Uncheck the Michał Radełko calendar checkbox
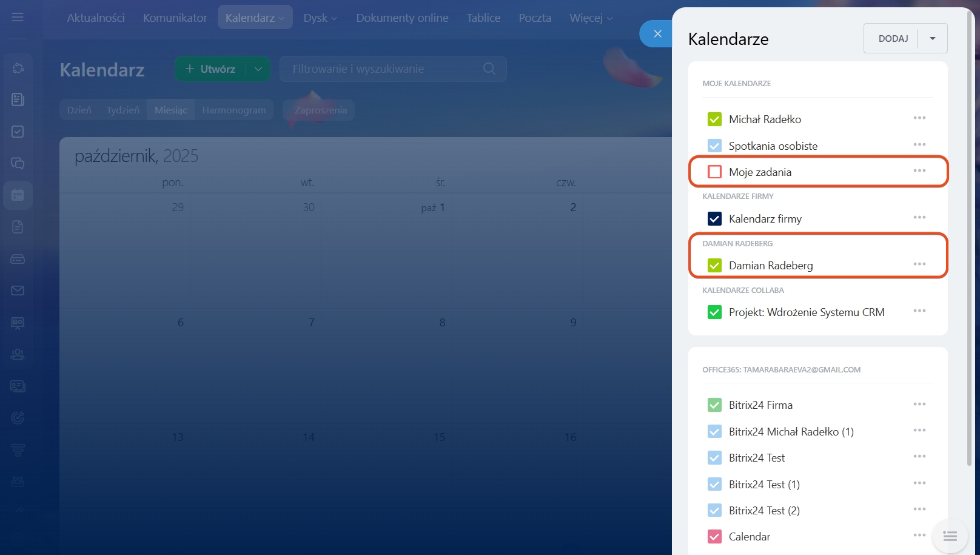 [x=714, y=119]
